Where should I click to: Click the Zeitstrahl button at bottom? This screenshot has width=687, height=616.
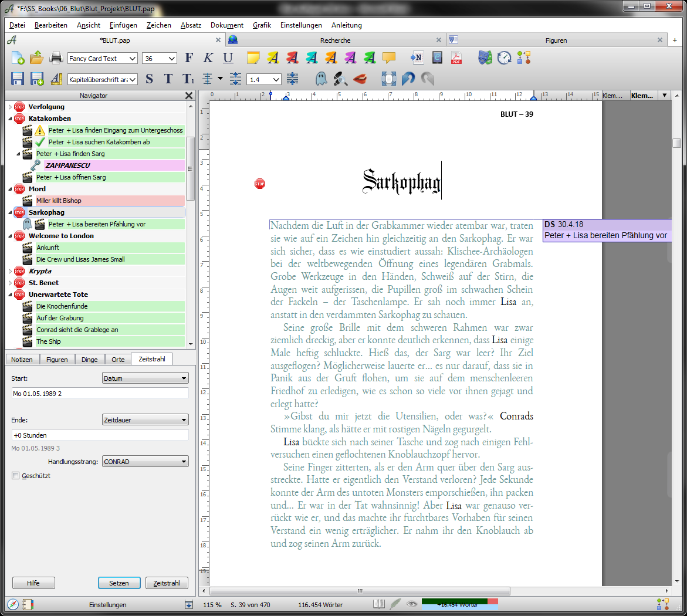167,583
